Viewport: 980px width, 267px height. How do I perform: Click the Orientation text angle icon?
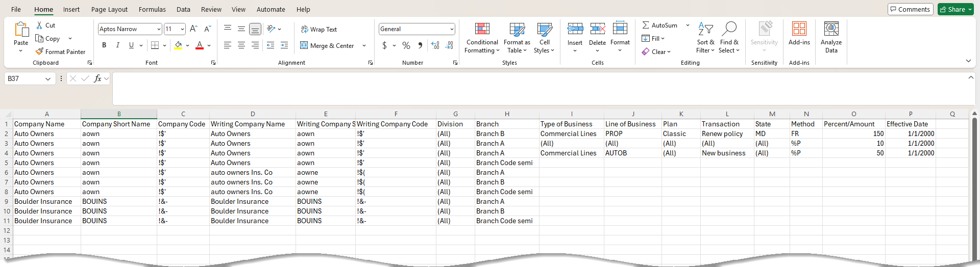[271, 29]
